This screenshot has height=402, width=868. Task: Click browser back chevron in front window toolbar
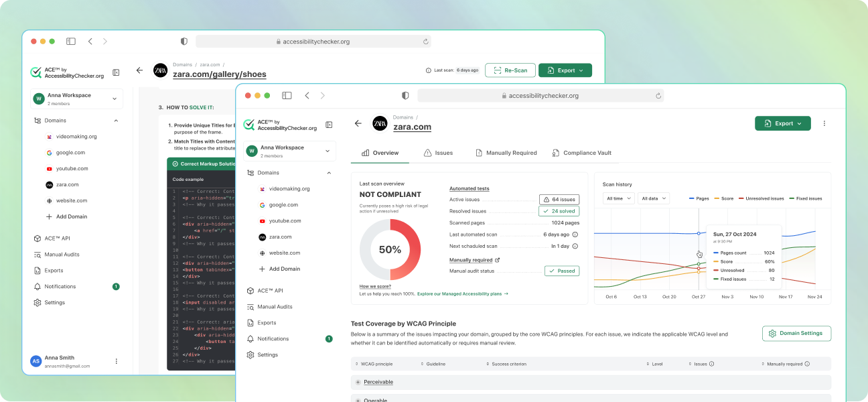307,96
